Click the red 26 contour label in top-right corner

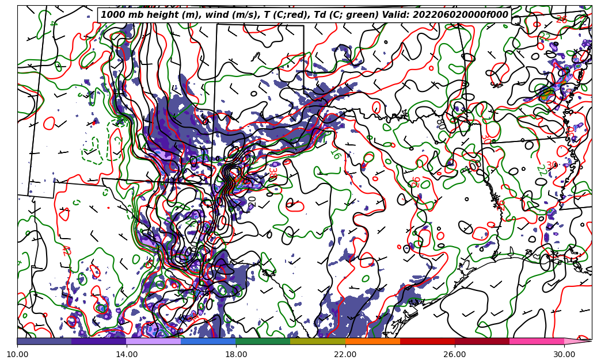pyautogui.click(x=561, y=20)
